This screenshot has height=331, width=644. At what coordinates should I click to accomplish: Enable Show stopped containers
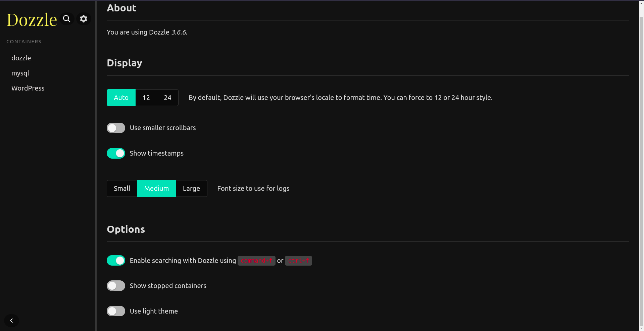[116, 286]
